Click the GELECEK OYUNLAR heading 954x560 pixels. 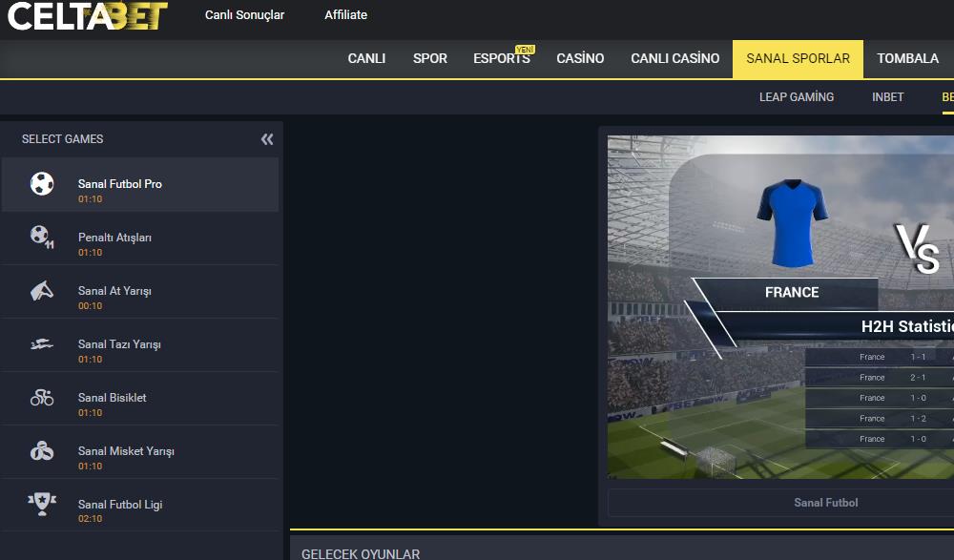coord(361,554)
